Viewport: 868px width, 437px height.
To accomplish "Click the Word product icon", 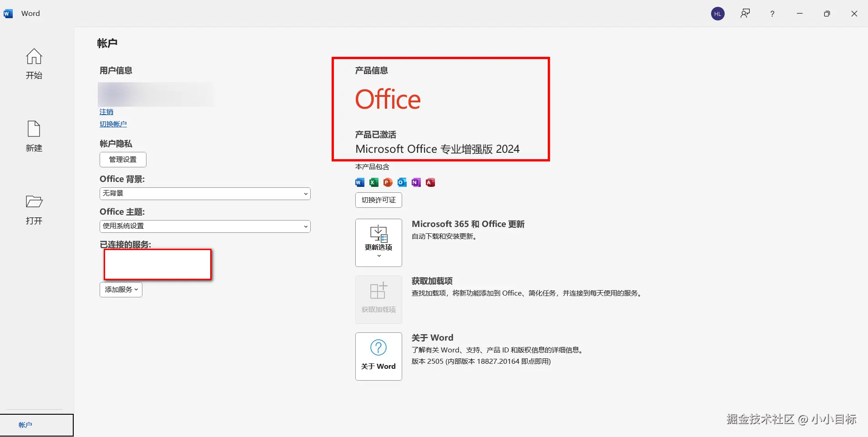I will [360, 182].
